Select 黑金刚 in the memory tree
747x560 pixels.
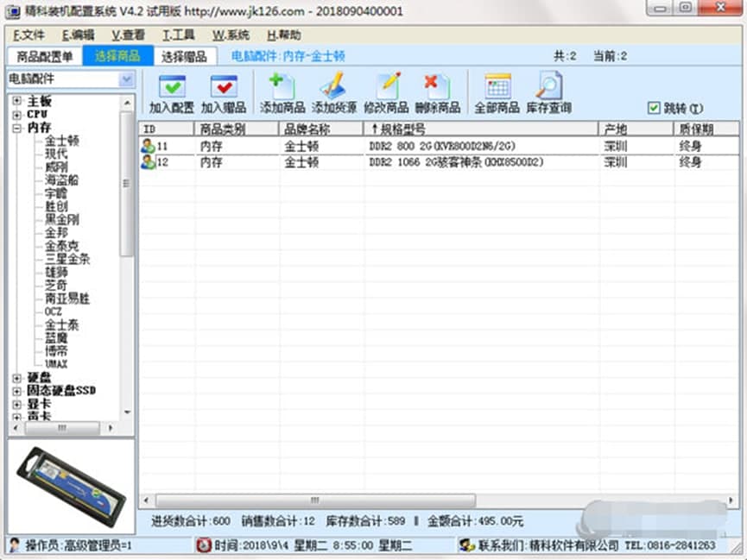(x=62, y=219)
